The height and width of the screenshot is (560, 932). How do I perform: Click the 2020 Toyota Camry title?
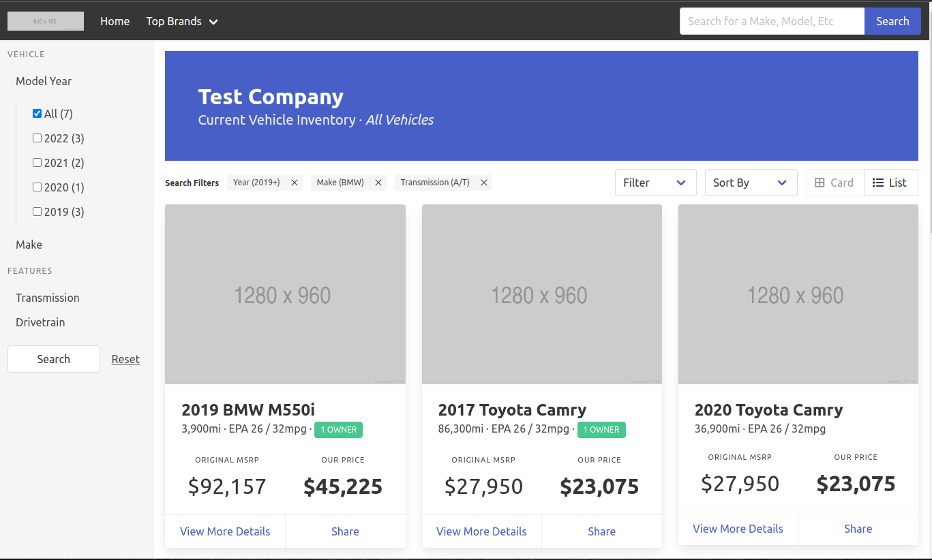click(x=768, y=410)
